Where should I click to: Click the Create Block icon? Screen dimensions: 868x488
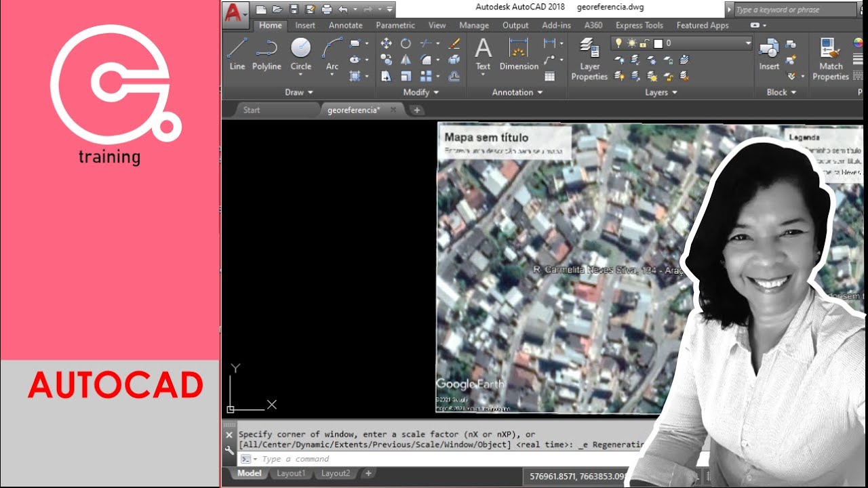pyautogui.click(x=790, y=44)
